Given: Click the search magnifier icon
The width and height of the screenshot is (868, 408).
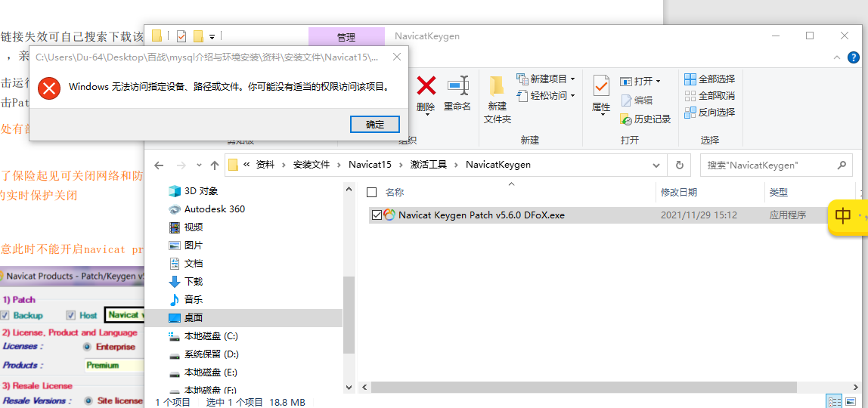Looking at the screenshot, I should (x=842, y=165).
